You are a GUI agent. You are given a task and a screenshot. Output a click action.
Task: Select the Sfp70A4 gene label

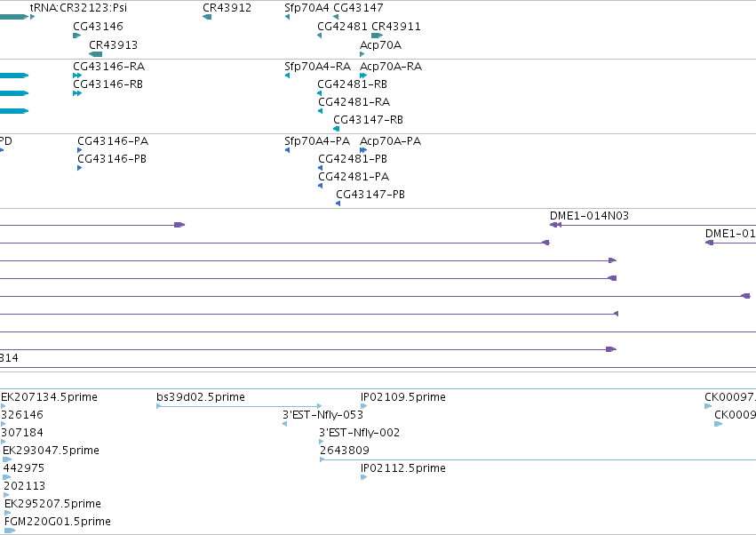pyautogui.click(x=307, y=8)
